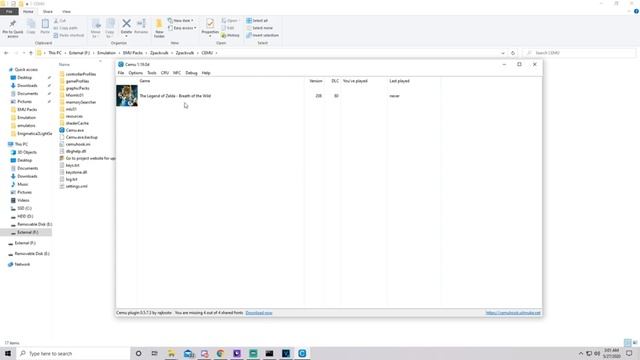
Task: Click the Back arrow in Explorer
Action: click(x=6, y=53)
